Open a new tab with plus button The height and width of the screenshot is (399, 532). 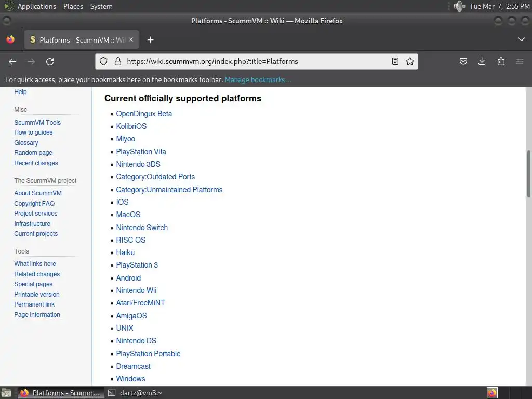point(150,40)
